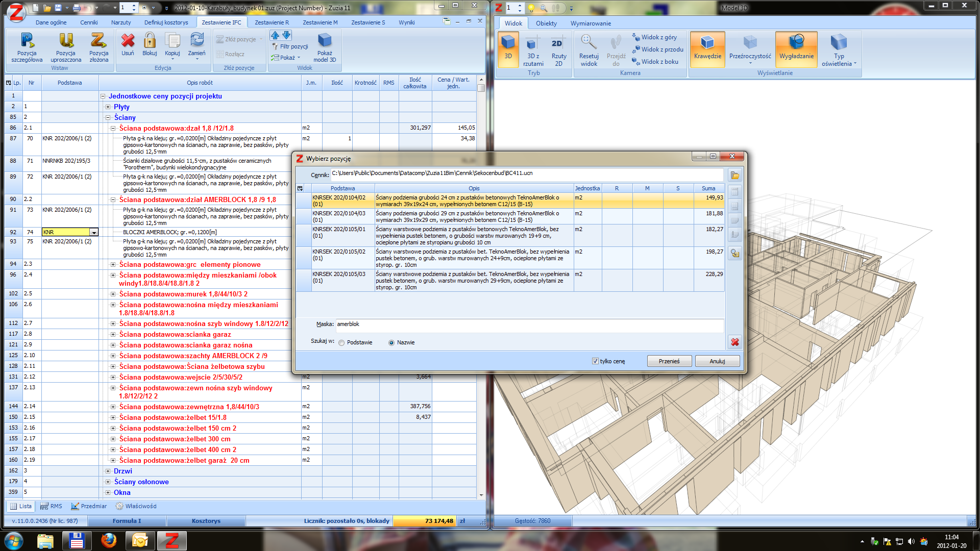Viewport: 980px width, 551px height.
Task: Open Pokaż model 3D view
Action: [325, 47]
